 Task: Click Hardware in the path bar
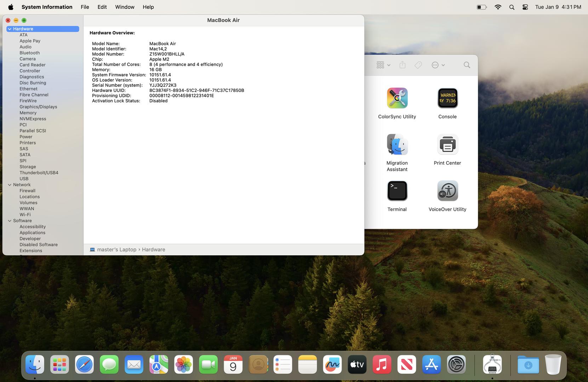153,250
